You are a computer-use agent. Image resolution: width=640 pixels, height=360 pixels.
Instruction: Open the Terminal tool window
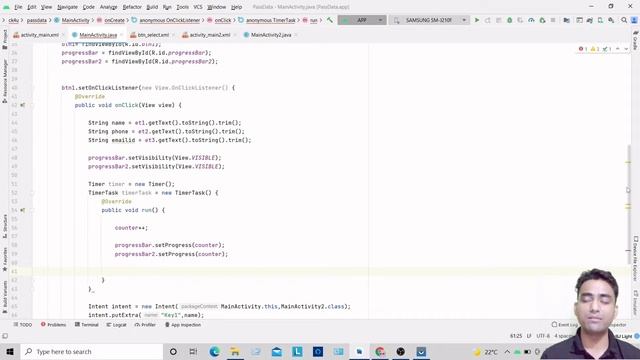[87, 325]
